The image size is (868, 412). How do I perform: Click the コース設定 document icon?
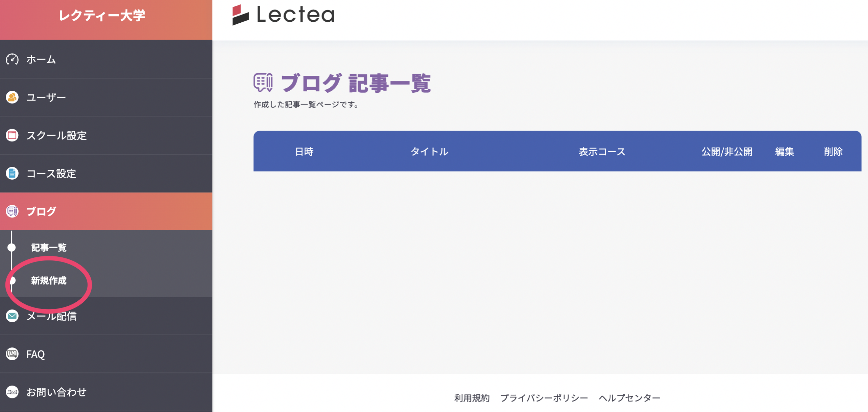[12, 173]
